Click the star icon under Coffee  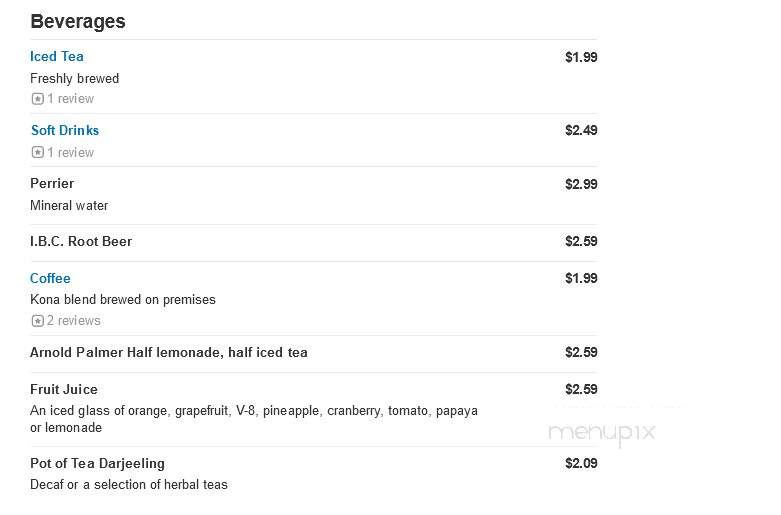click(x=37, y=321)
